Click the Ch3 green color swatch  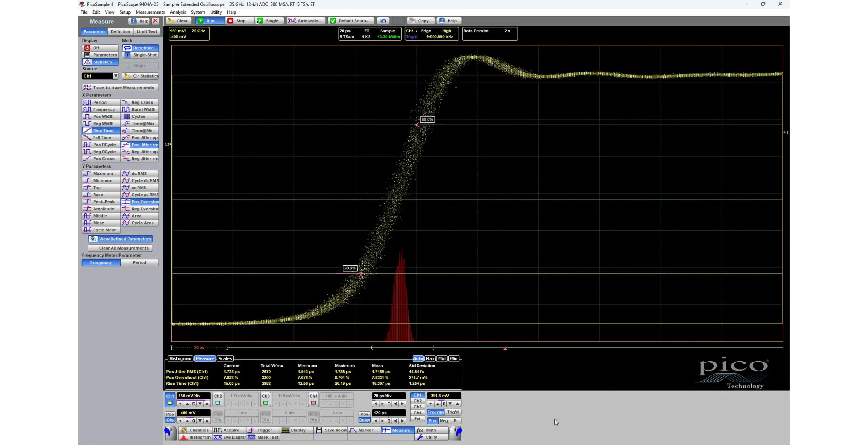(x=265, y=403)
